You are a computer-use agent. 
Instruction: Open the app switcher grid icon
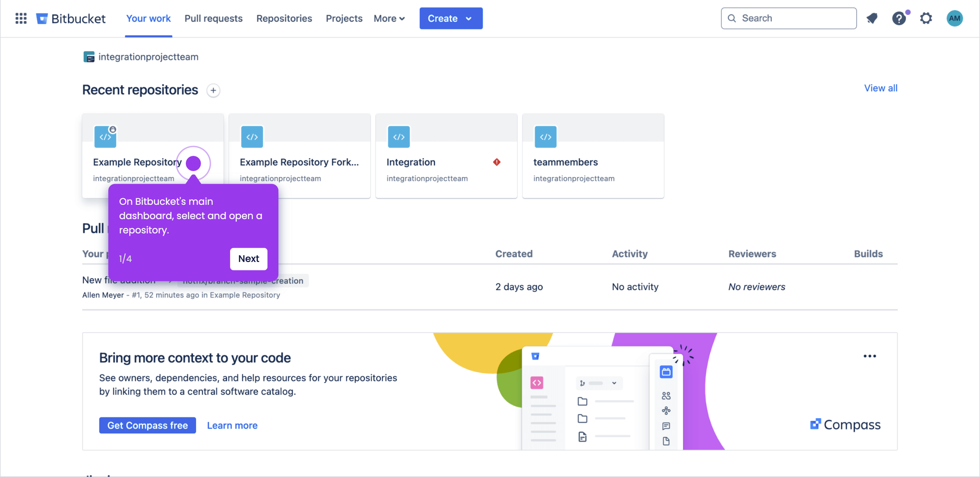coord(21,18)
